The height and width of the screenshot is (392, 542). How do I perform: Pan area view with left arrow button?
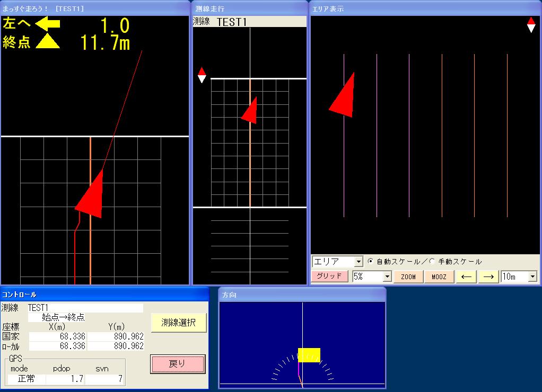tap(466, 277)
